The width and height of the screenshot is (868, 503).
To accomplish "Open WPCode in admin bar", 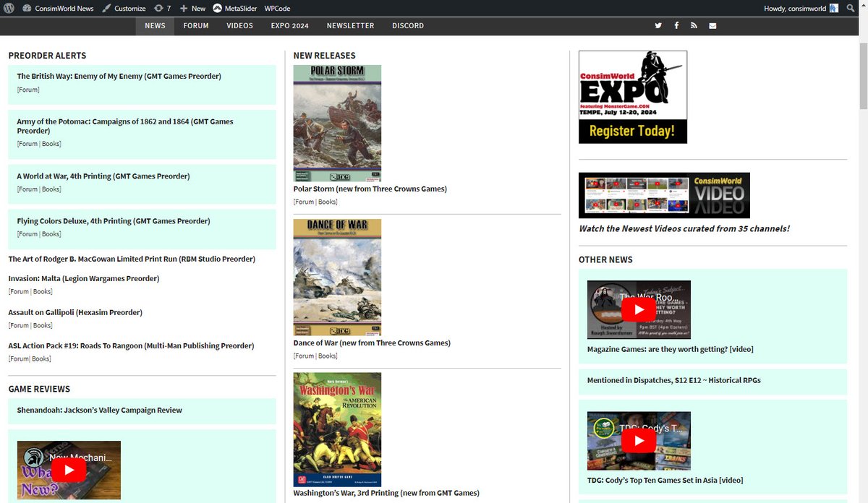I will 277,8.
